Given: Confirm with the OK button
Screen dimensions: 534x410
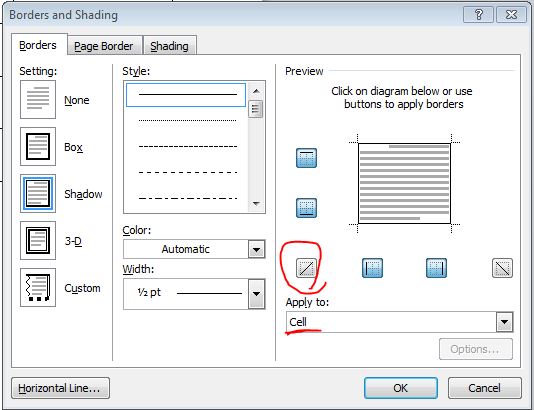Looking at the screenshot, I should tap(401, 388).
